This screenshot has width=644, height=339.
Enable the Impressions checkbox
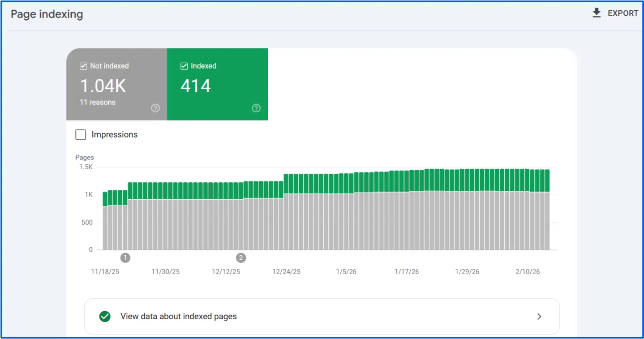tap(81, 134)
